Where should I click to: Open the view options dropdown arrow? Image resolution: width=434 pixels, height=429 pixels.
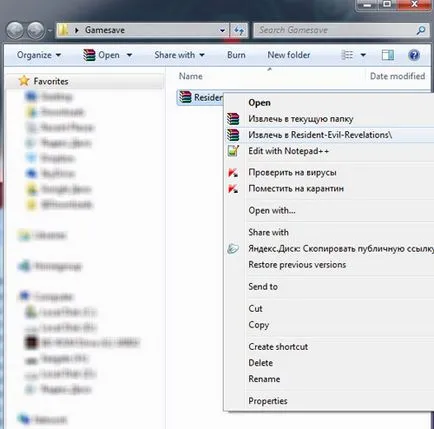pos(363,55)
